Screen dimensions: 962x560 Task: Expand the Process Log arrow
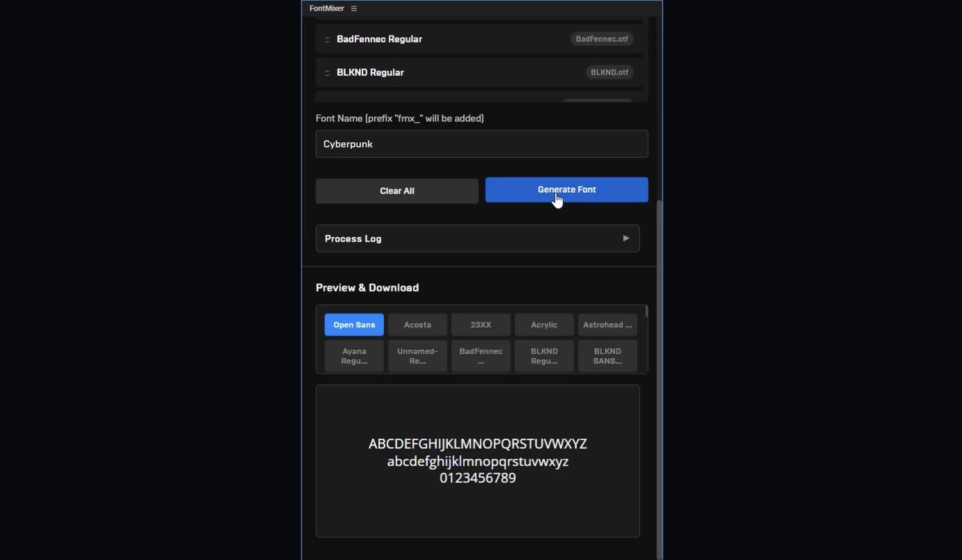pyautogui.click(x=626, y=238)
